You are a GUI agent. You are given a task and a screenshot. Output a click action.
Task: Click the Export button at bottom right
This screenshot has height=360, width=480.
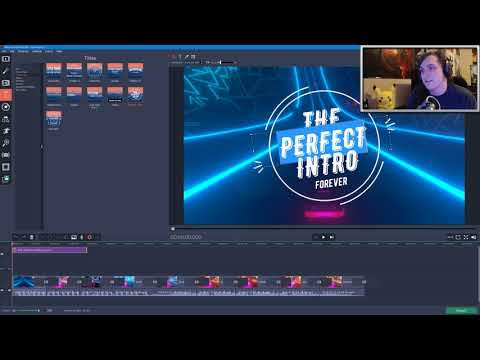462,311
